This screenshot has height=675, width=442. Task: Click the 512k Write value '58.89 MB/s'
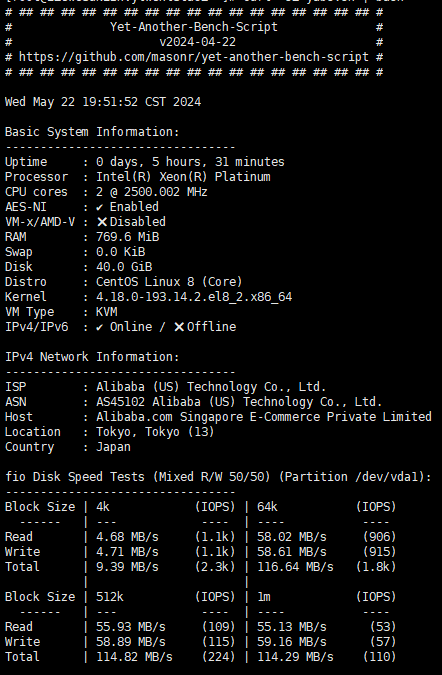[131, 642]
